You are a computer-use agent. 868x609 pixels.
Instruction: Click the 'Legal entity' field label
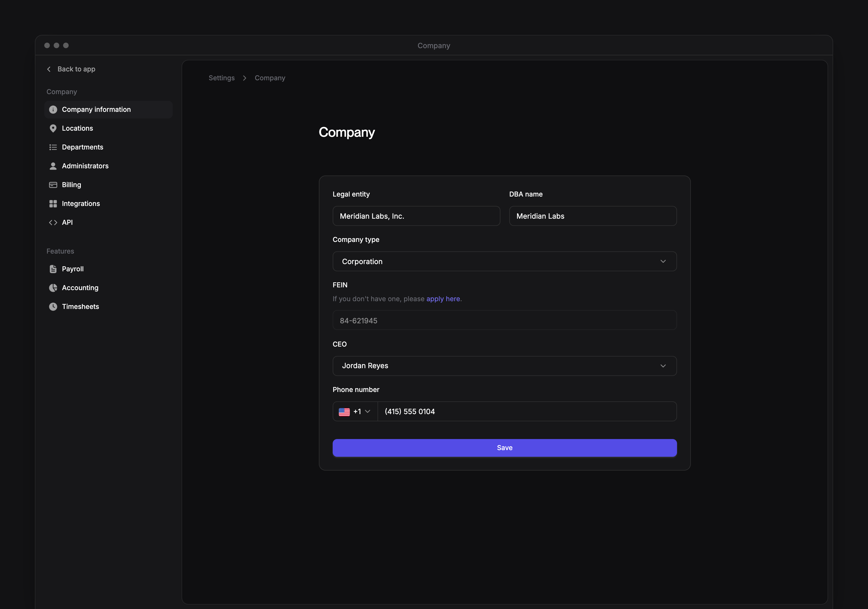(351, 194)
